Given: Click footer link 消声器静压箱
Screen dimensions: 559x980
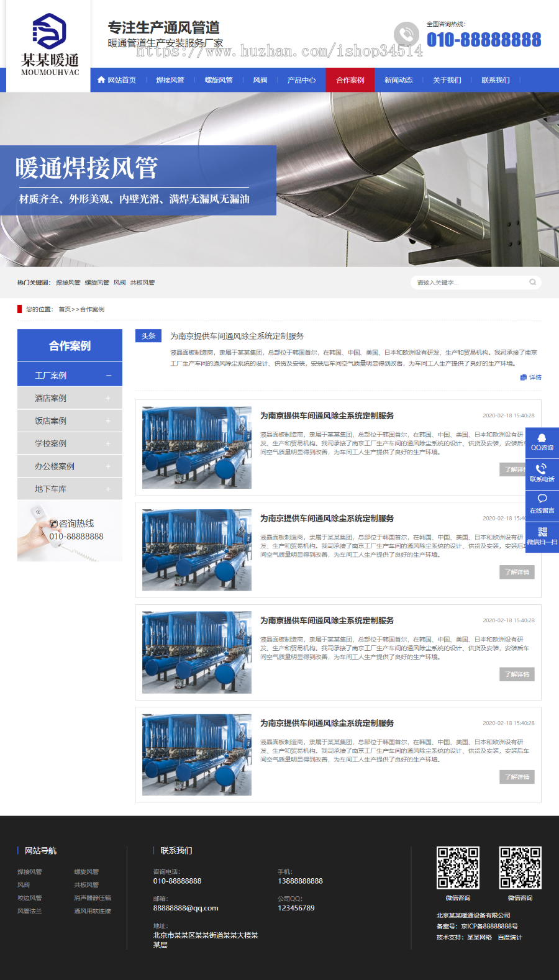Looking at the screenshot, I should (x=93, y=898).
